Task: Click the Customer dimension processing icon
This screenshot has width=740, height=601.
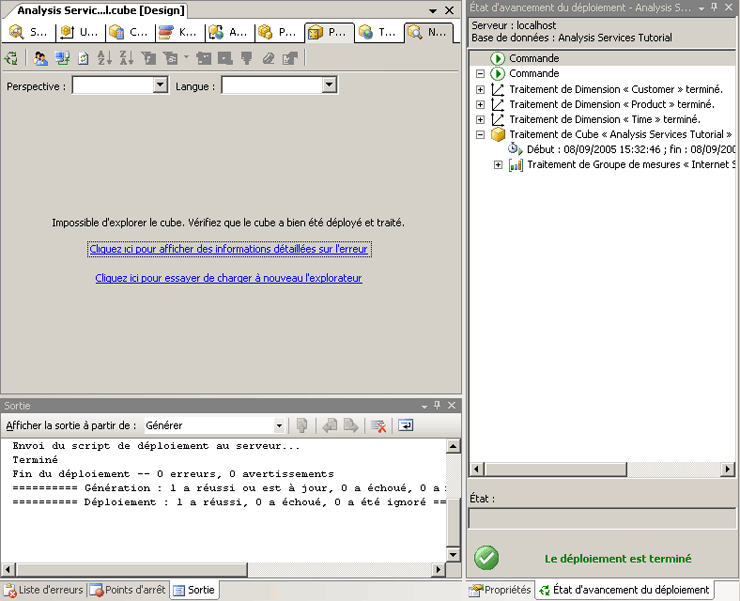Action: pyautogui.click(x=498, y=89)
